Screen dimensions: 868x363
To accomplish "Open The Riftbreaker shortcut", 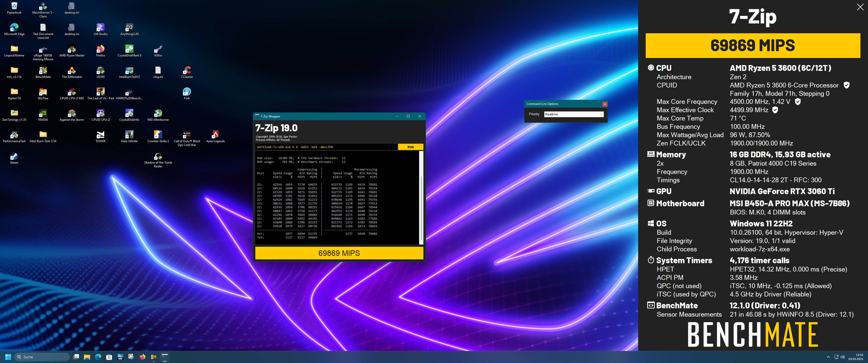I will pyautogui.click(x=72, y=72).
